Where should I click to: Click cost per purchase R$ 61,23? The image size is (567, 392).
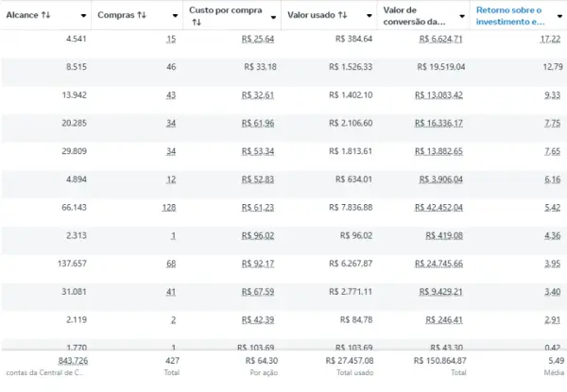point(258,208)
